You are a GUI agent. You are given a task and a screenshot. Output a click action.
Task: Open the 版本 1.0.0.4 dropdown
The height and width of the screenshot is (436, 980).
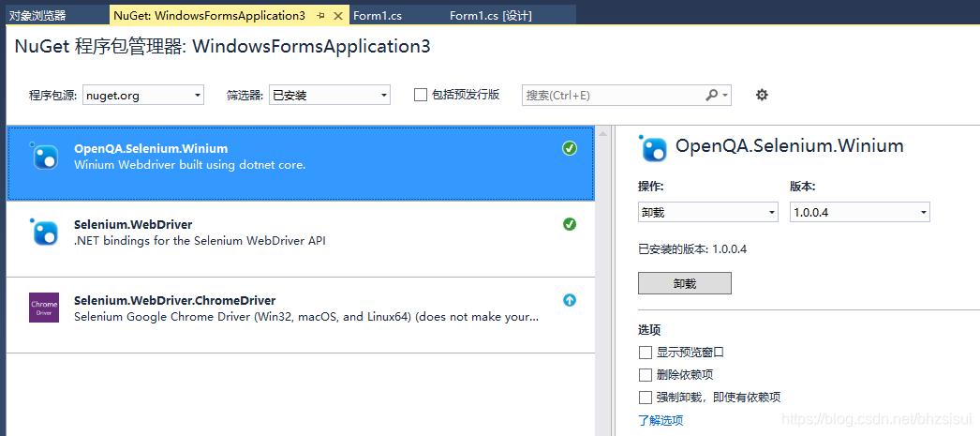coord(860,212)
